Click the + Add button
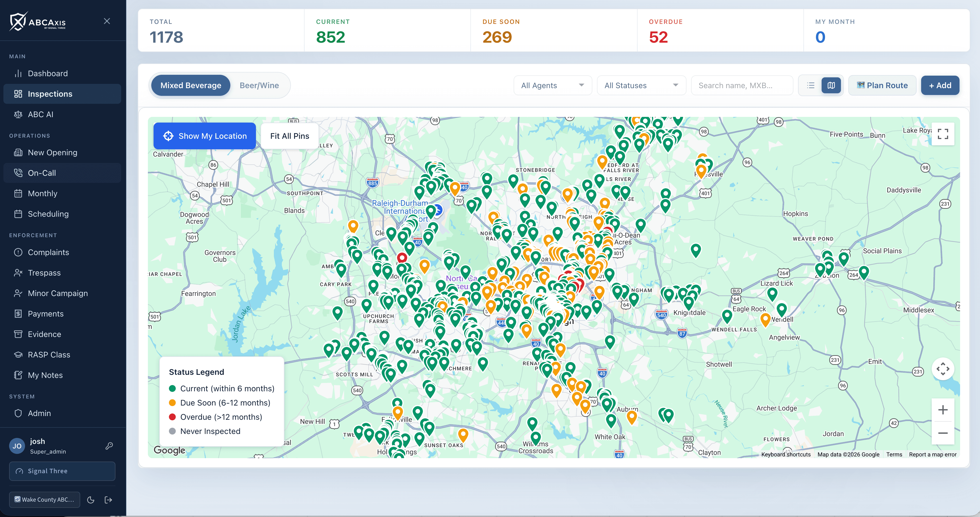 pos(940,85)
